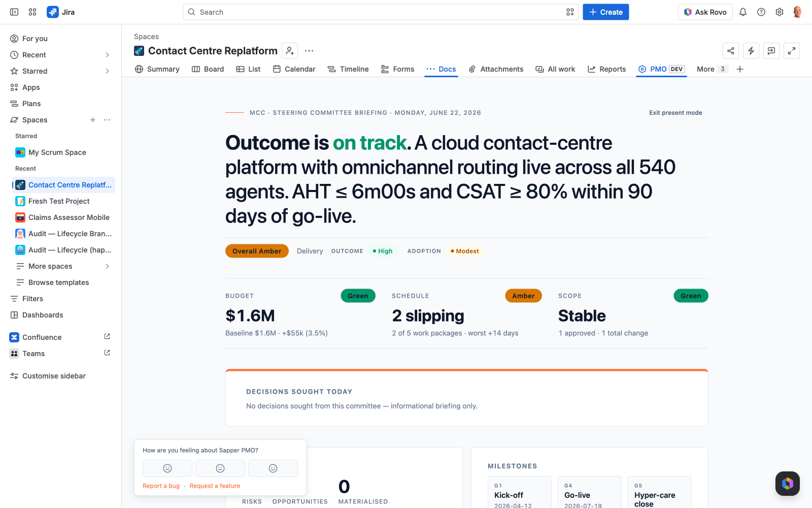The image size is (812, 508).
Task: Open the help question mark icon
Action: [x=761, y=12]
